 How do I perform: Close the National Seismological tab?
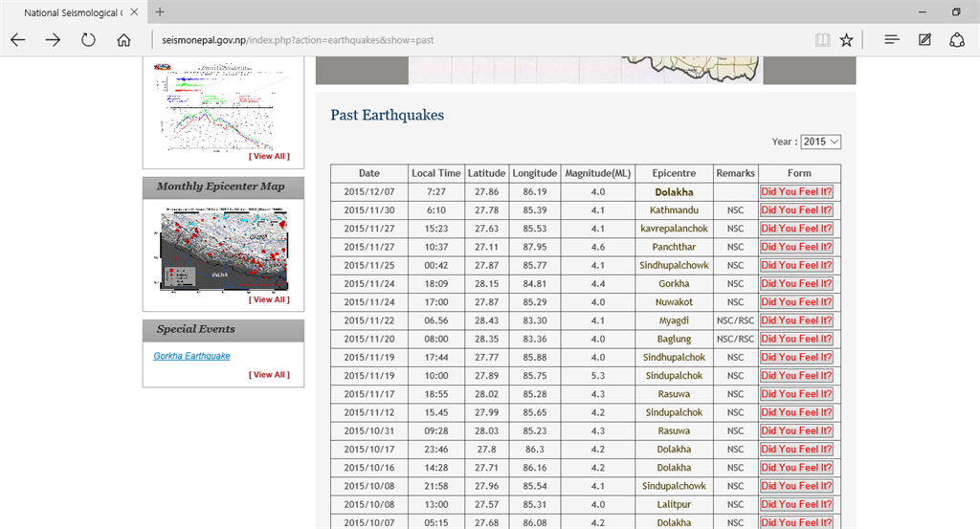tap(134, 12)
